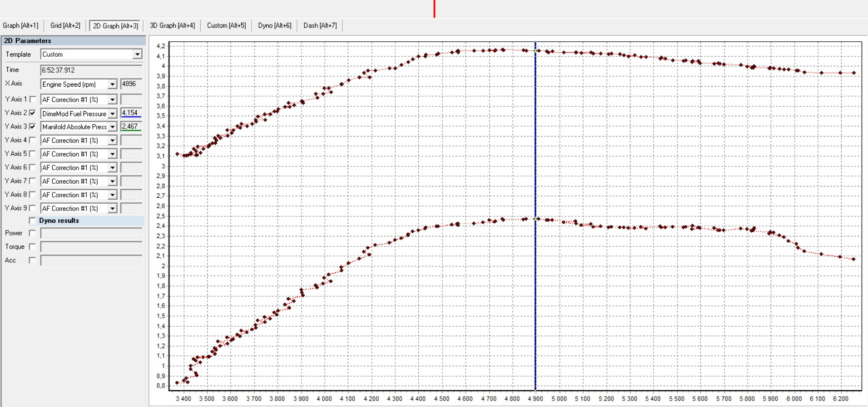Expand the Y Axis 7 parameter dropdown
Screen dimensions: 868x407
(79, 181)
